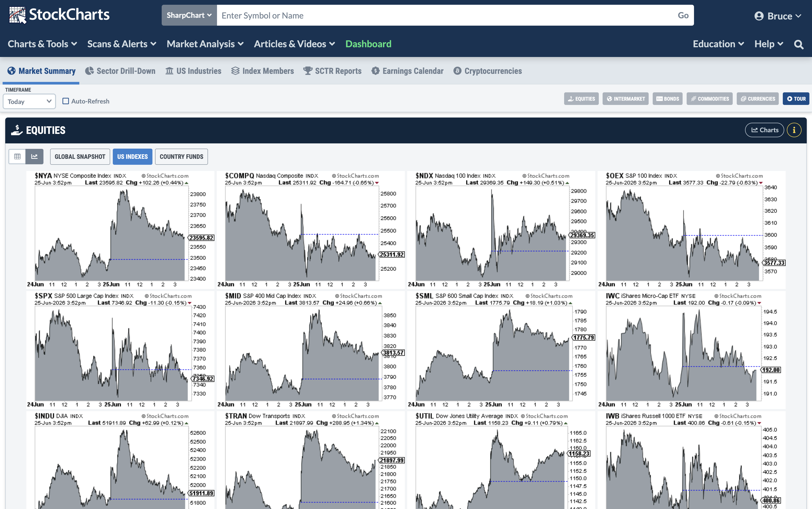Open the $NYA NYSE Composite chart
812x509 pixels.
[x=121, y=230]
